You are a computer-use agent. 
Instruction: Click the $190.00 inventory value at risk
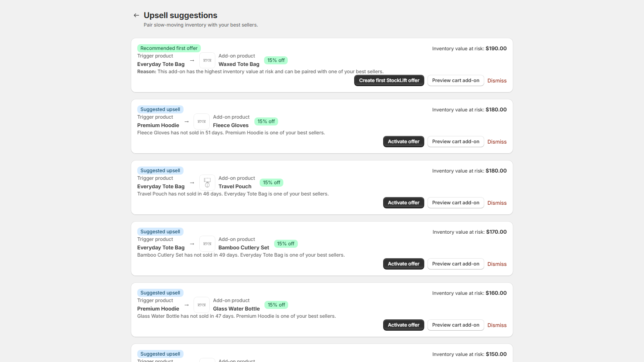click(496, 49)
